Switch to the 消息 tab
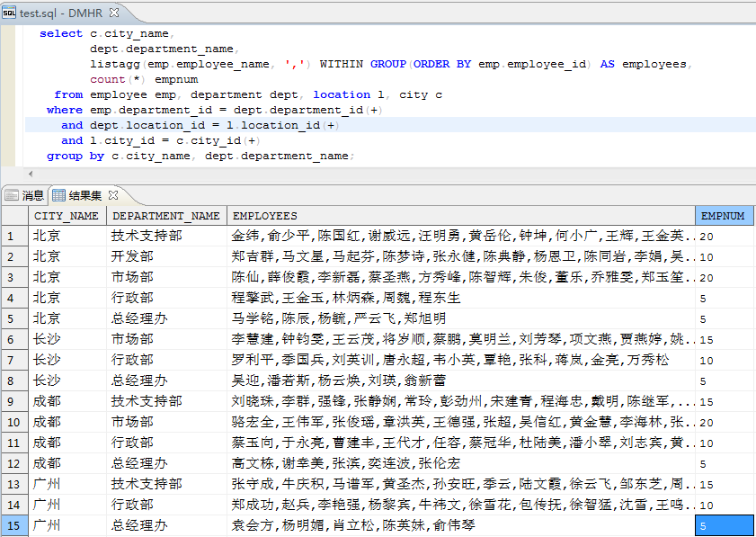Image resolution: width=756 pixels, height=537 pixels. [32, 194]
